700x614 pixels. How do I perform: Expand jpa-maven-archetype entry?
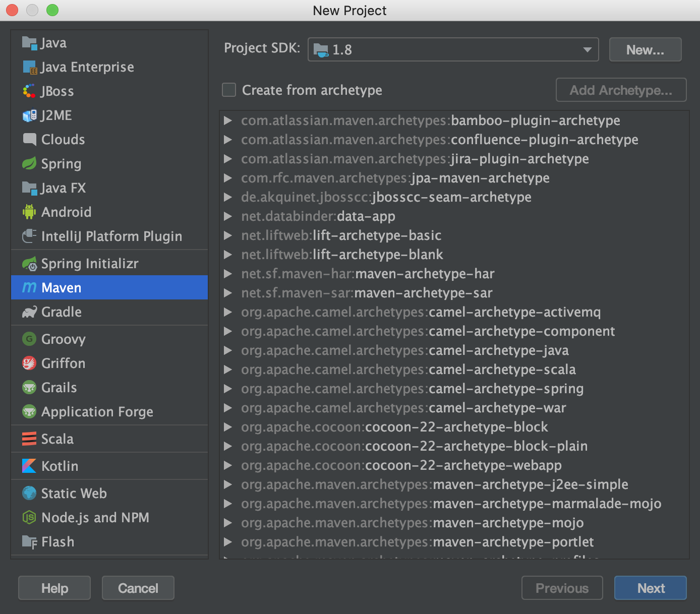coord(228,178)
